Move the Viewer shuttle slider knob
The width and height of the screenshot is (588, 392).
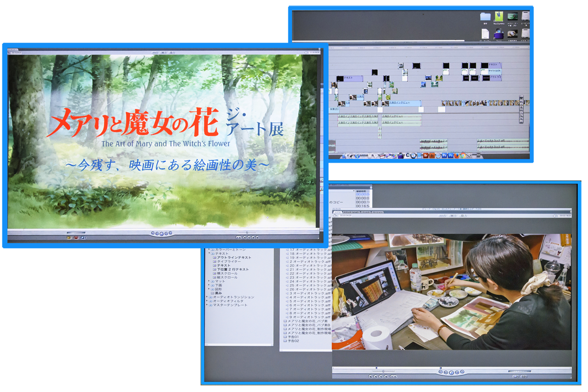tap(383, 371)
